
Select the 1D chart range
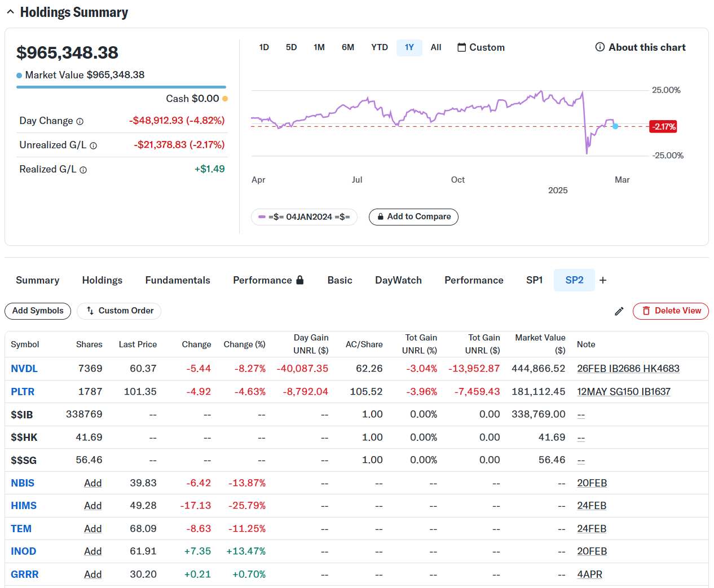(x=264, y=47)
